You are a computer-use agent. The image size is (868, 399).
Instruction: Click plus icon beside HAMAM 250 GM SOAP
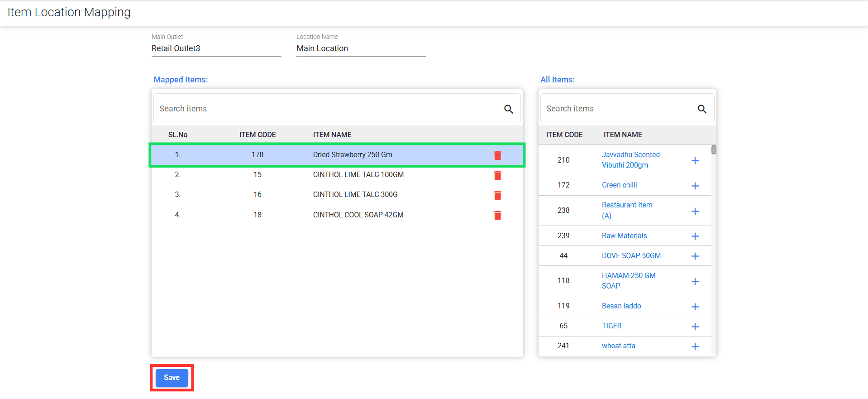[695, 281]
